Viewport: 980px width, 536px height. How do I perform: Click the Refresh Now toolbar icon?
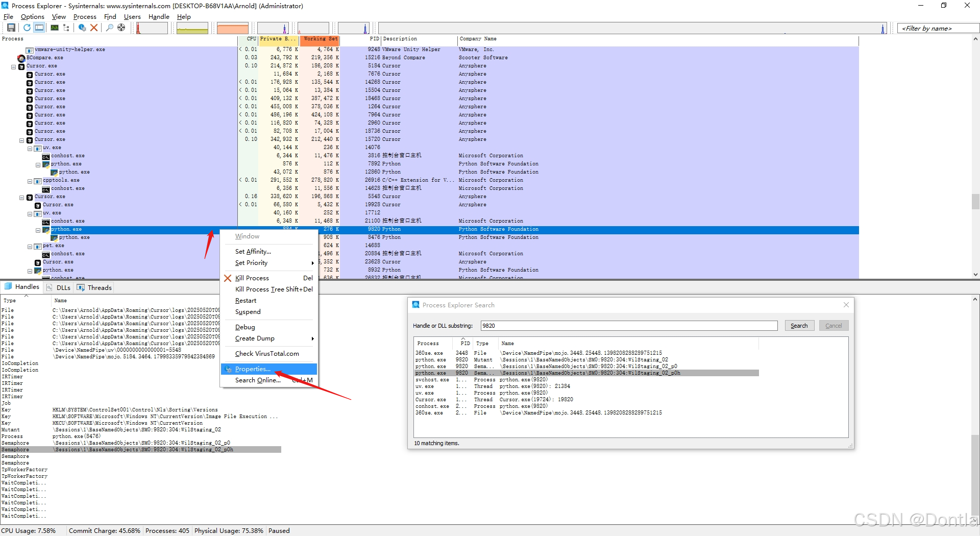[27, 28]
